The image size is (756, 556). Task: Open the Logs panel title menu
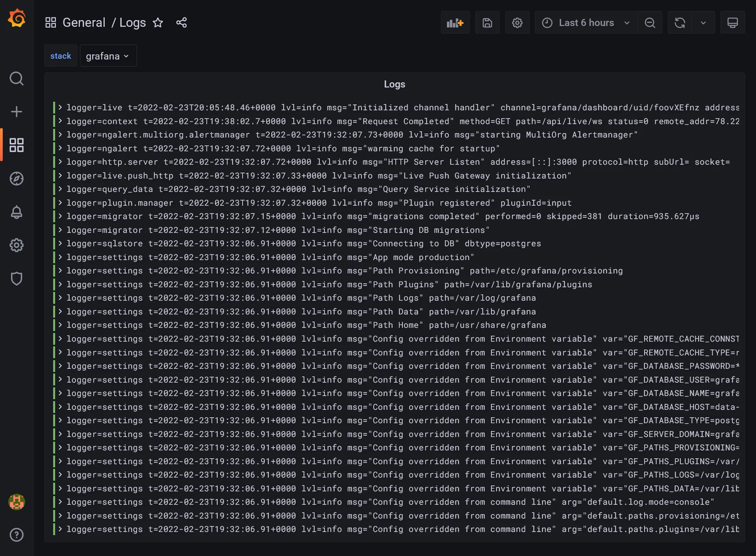[x=395, y=84]
